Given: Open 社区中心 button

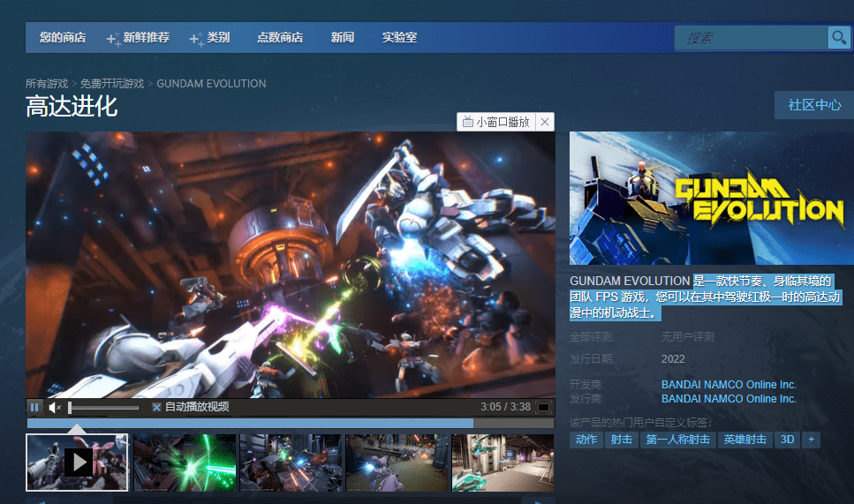Looking at the screenshot, I should click(x=814, y=105).
